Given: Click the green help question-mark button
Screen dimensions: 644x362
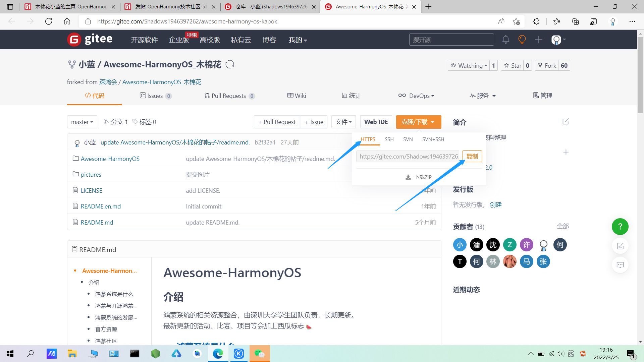Looking at the screenshot, I should tap(620, 227).
